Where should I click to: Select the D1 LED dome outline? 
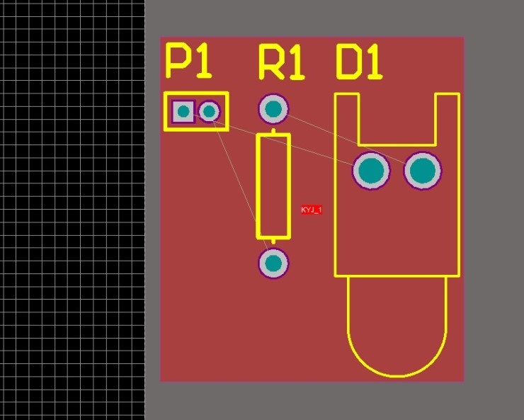click(397, 327)
